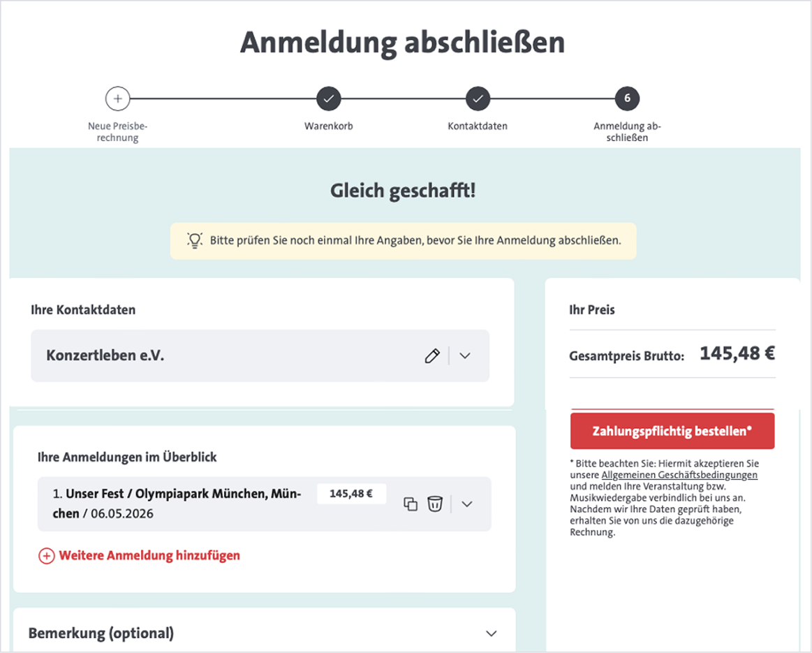Click the plus circle for Neue Preisberechnung step
The width and height of the screenshot is (812, 653).
(x=117, y=98)
